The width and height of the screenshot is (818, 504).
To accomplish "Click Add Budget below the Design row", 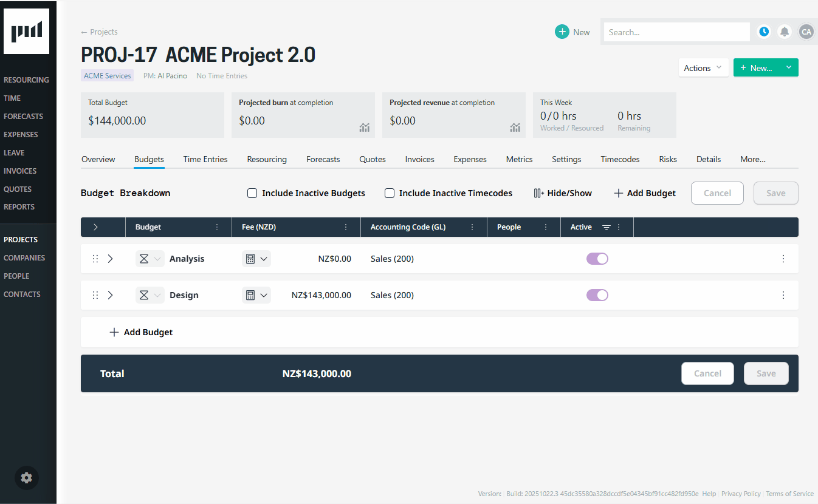I will (141, 332).
